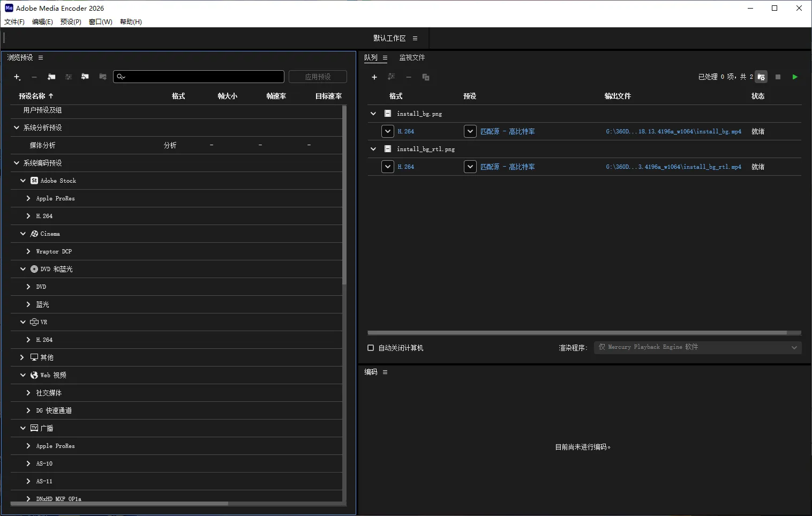Click the 应用预设 button
This screenshot has width=812, height=516.
click(317, 77)
